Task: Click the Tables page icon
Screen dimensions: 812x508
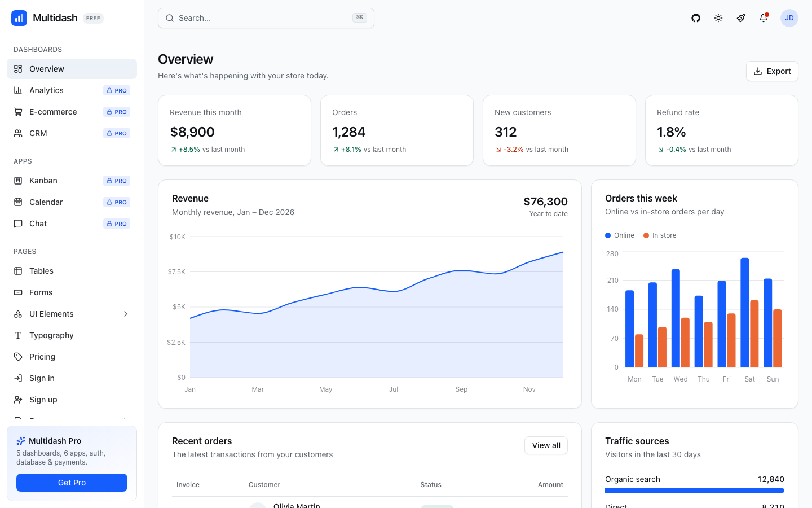Action: (x=18, y=271)
